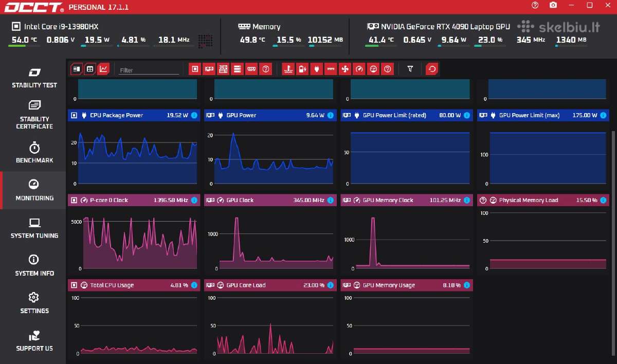This screenshot has height=364, width=617.
Task: Open the Stability Test section
Action: [x=34, y=78]
